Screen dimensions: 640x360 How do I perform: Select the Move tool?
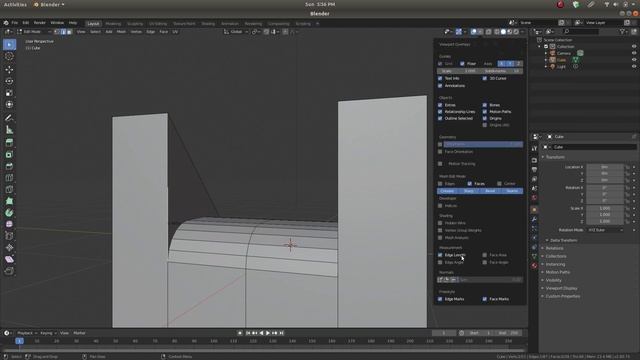point(9,69)
